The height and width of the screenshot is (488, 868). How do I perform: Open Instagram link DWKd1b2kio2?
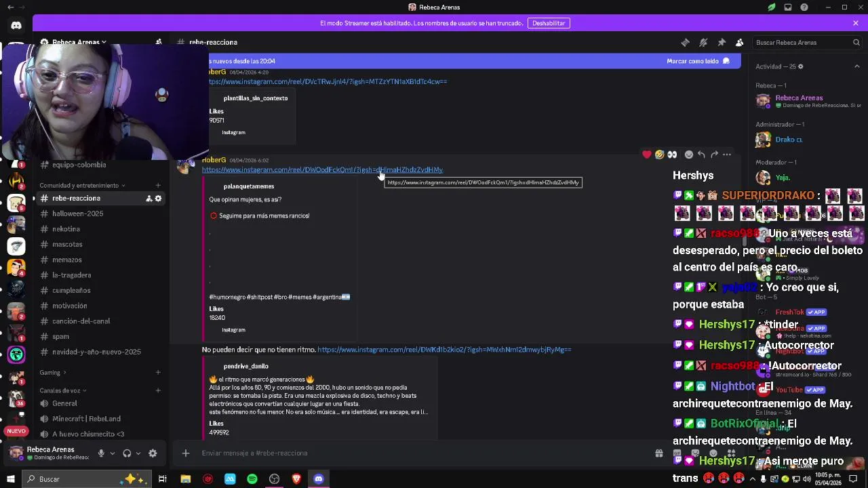[x=444, y=350]
